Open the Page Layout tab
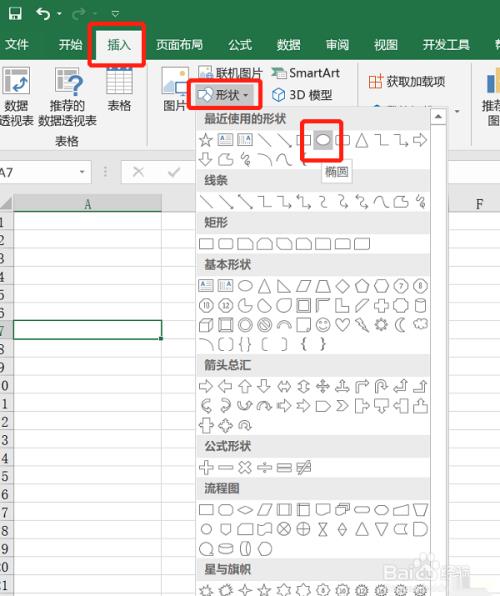The width and height of the screenshot is (500, 596). [x=179, y=45]
